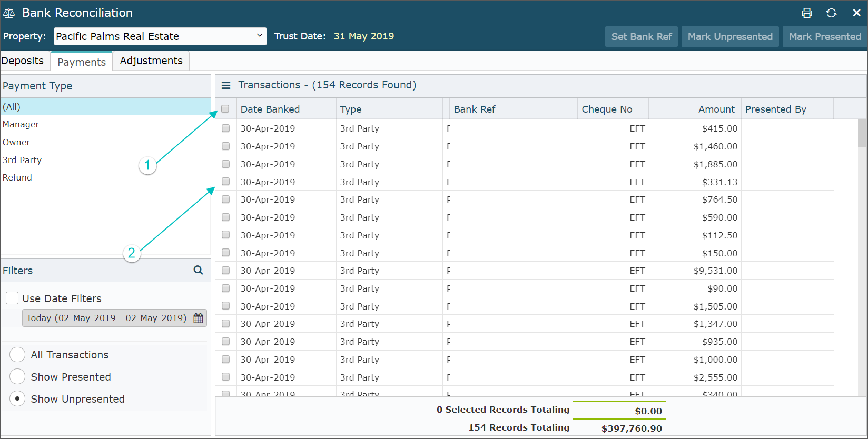Click the Mark Presented button
Viewport: 868px width, 439px height.
[824, 37]
